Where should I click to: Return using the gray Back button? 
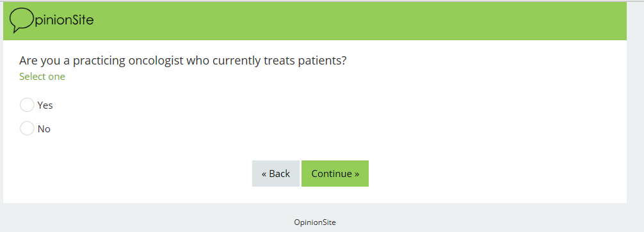(276, 173)
